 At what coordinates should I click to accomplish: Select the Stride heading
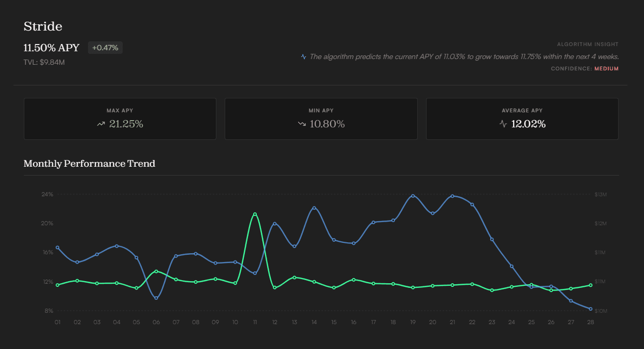click(43, 26)
